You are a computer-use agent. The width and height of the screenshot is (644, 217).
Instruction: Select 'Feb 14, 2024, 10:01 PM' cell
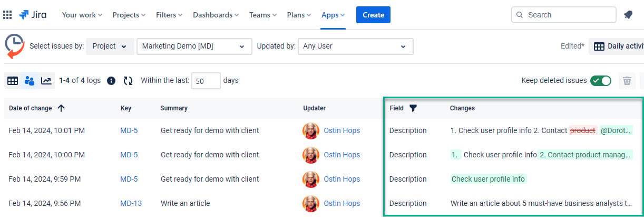click(46, 130)
